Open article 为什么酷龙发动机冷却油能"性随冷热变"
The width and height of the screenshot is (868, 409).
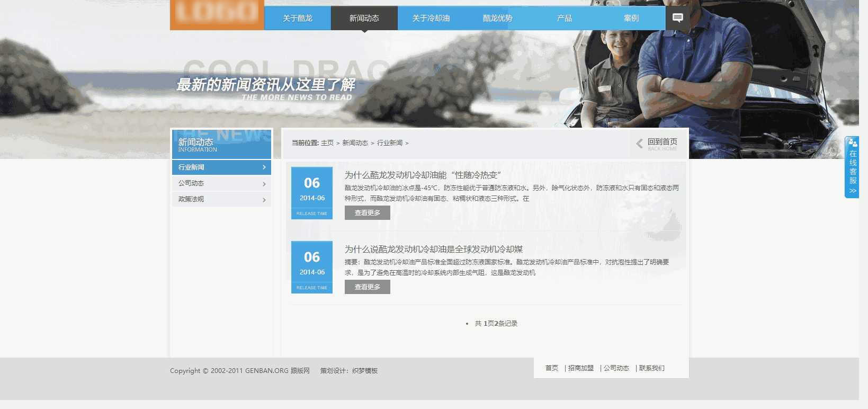tap(423, 175)
